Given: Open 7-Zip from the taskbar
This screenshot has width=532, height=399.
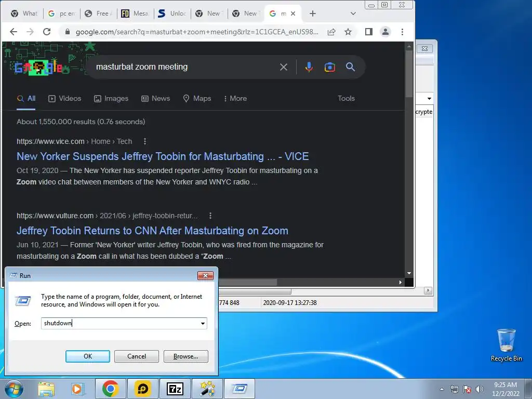Looking at the screenshot, I should point(175,389).
